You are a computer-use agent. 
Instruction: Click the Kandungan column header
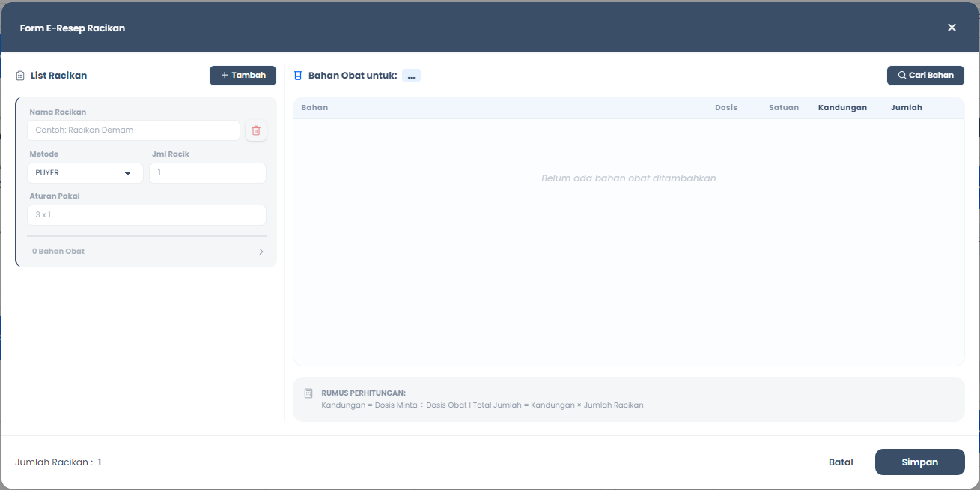tap(842, 108)
